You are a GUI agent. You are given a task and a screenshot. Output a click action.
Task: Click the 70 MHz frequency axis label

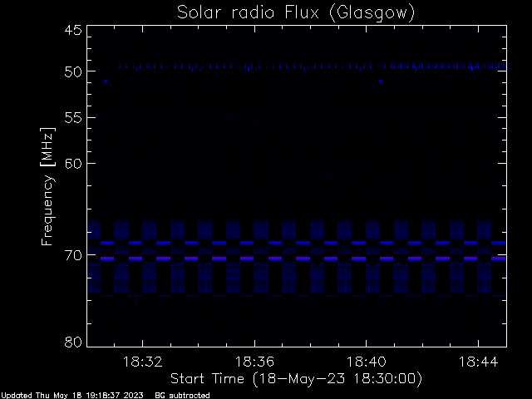[x=73, y=255]
